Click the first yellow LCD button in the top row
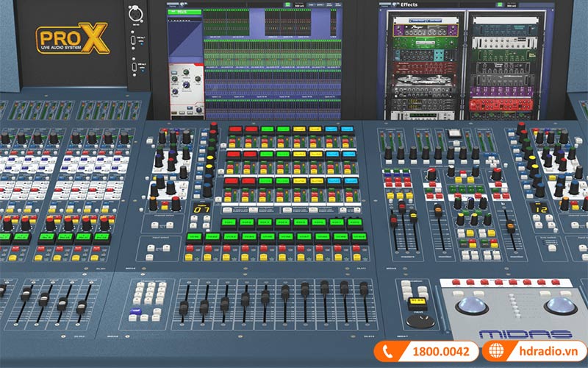588x368 pixels. [299, 130]
